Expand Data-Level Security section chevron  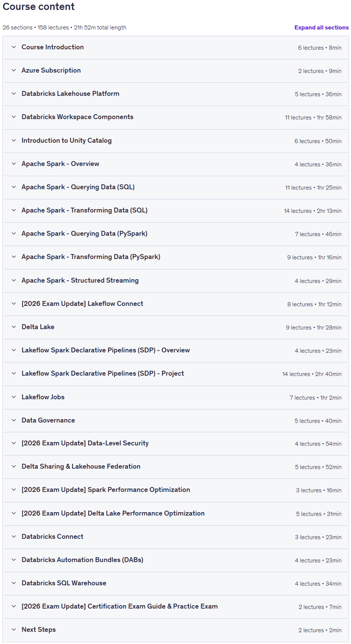click(x=14, y=444)
